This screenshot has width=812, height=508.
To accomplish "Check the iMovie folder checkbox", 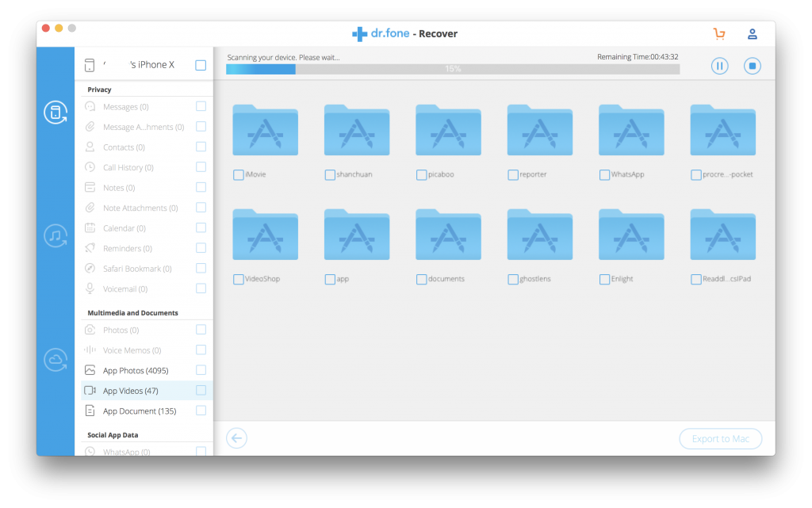I will pyautogui.click(x=239, y=175).
